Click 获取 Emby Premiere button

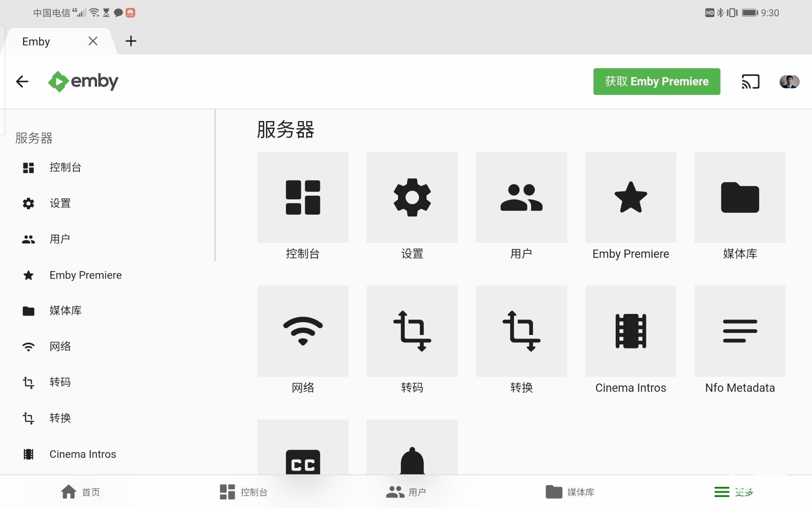click(x=657, y=82)
